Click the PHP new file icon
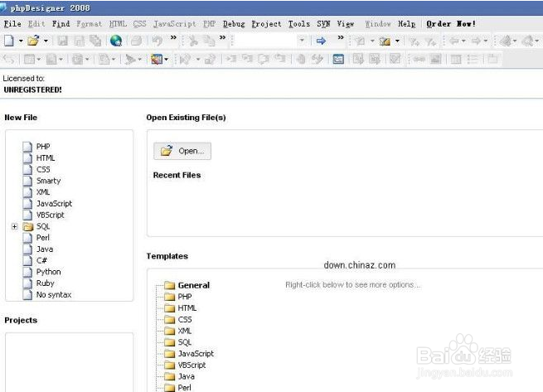The image size is (543, 392). (27, 147)
